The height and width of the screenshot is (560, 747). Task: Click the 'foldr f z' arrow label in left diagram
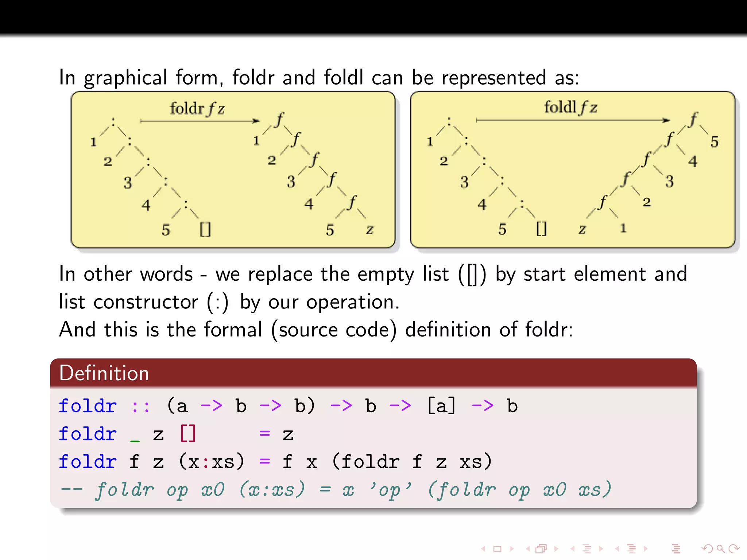(197, 109)
